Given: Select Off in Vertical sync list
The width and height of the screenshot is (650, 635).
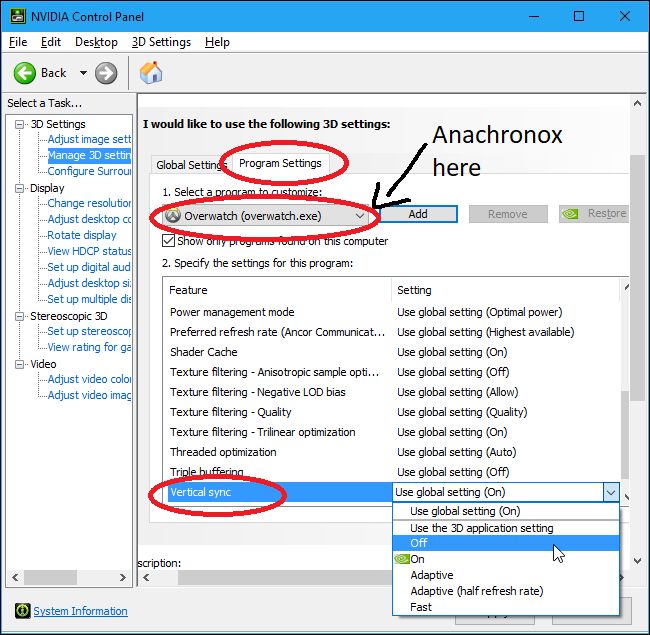Looking at the screenshot, I should pos(506,543).
